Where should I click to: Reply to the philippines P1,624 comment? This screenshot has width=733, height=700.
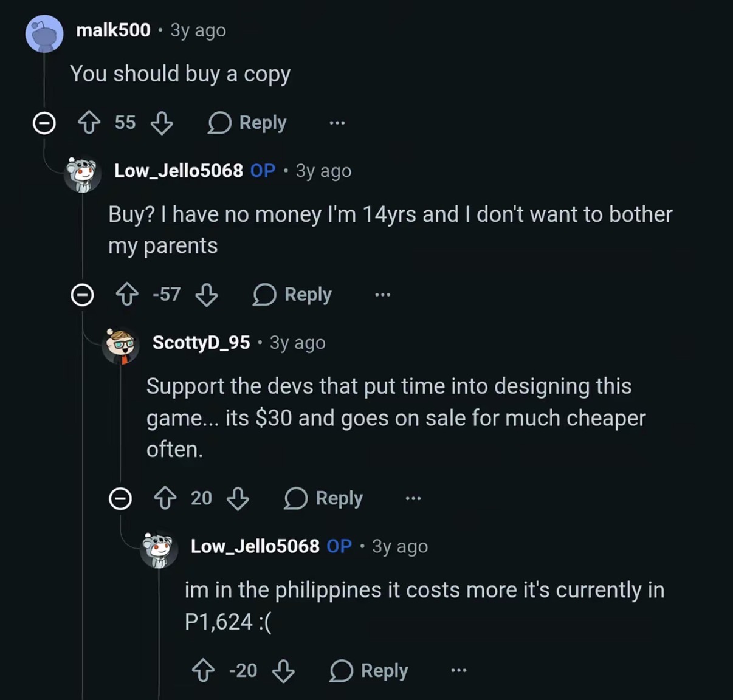[369, 671]
